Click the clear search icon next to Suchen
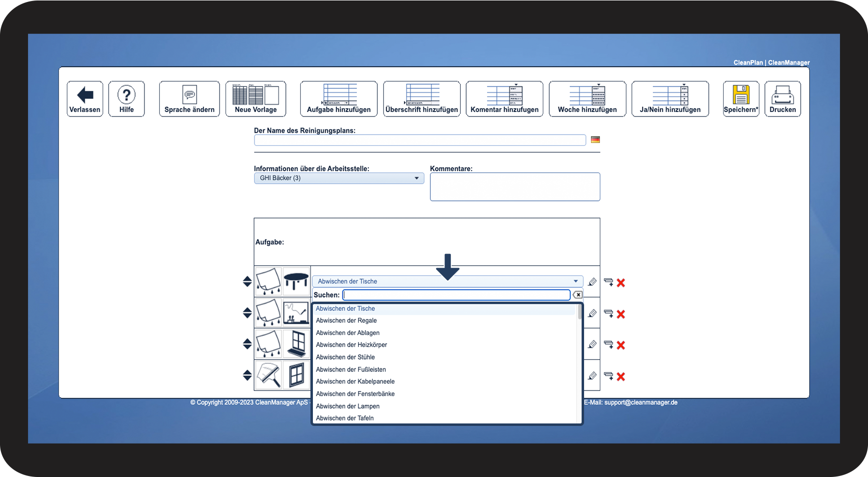Viewport: 868px width, 477px height. point(578,295)
